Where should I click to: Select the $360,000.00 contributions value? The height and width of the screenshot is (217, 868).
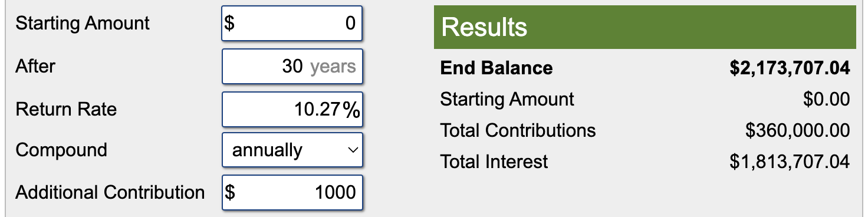[x=797, y=131]
